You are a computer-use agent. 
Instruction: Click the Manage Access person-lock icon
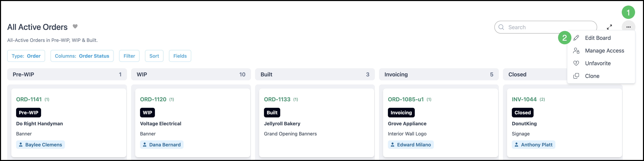coord(576,51)
